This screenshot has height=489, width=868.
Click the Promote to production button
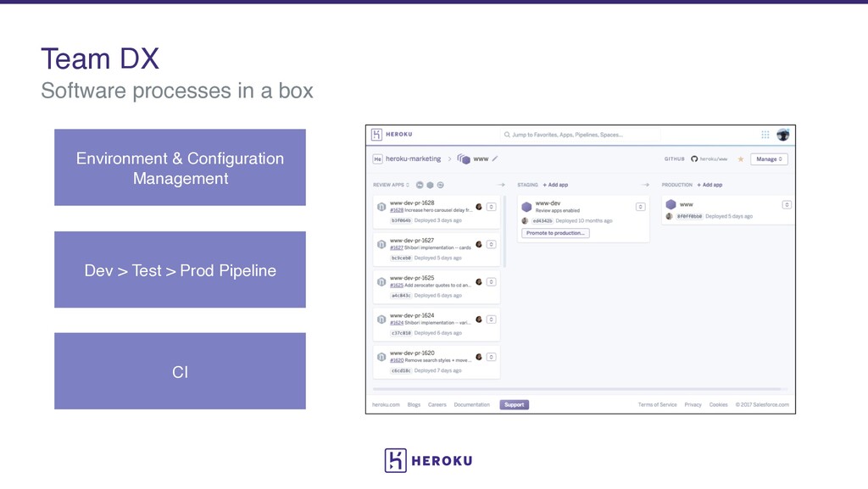point(555,233)
